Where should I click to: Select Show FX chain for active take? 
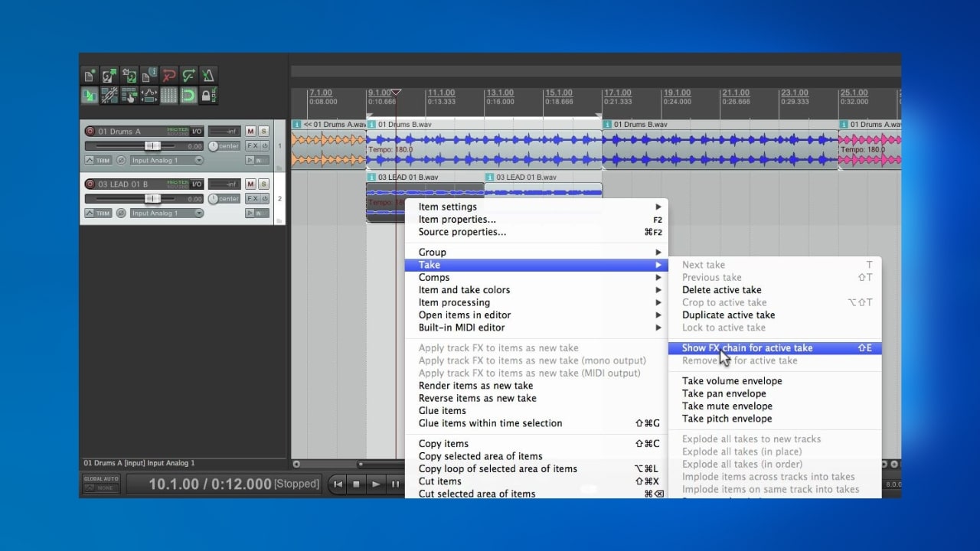pos(775,348)
